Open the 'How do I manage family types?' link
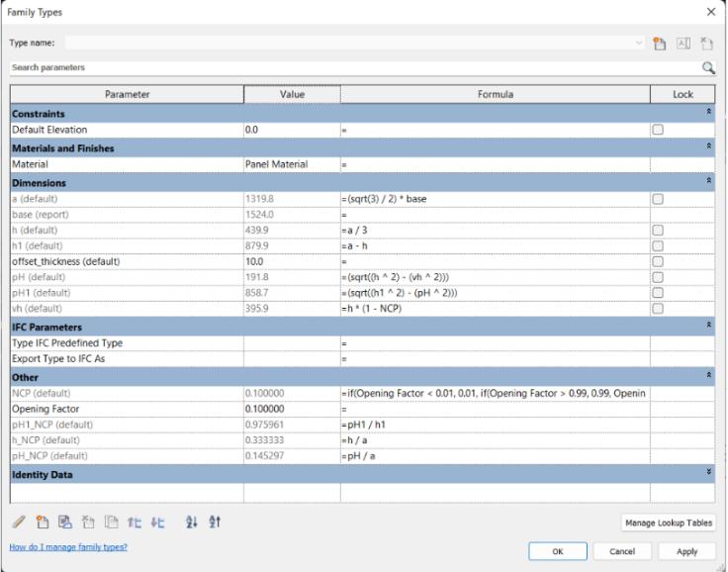This screenshot has width=728, height=572. coord(68,547)
